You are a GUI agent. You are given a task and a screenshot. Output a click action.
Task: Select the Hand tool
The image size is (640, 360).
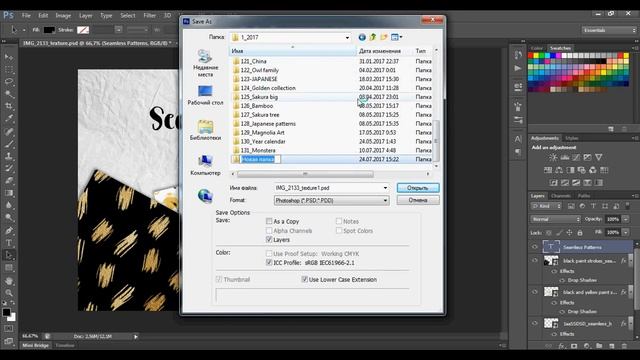(x=9, y=281)
